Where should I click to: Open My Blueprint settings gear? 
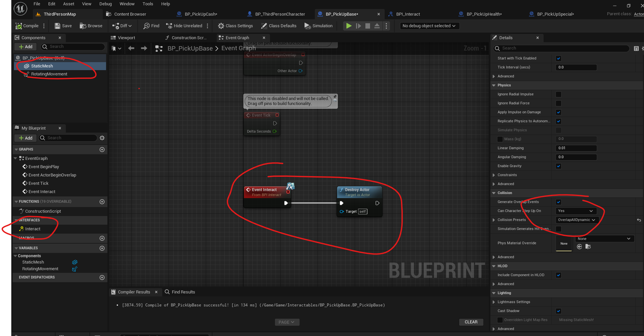click(102, 138)
